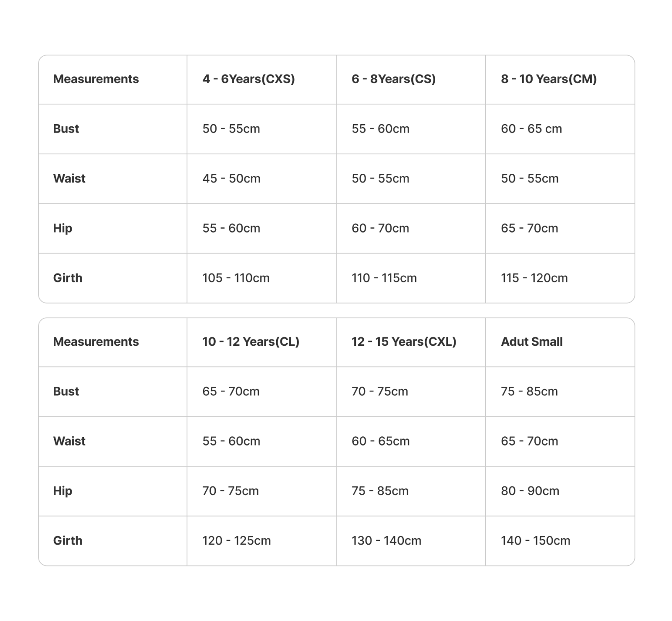Select the 115 - 120cm girth cell
Screen dimensions: 672x621
(x=534, y=278)
